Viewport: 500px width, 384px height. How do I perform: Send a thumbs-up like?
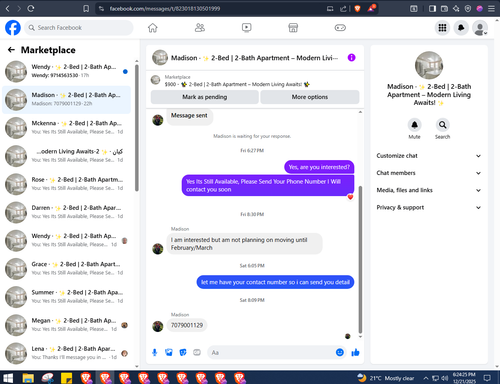point(355,352)
